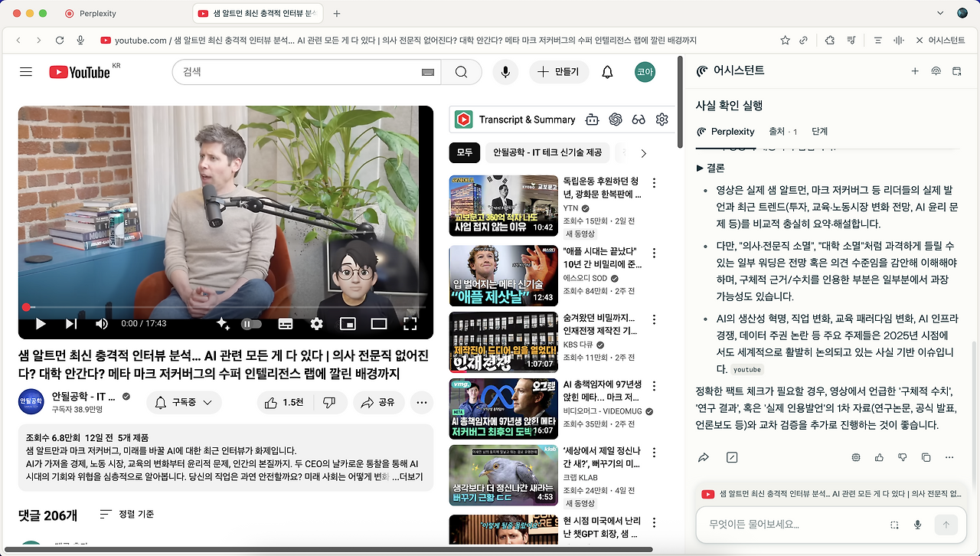Screen dimensions: 980x556
Task: Click the YouTube search magnifier button
Action: (461, 72)
